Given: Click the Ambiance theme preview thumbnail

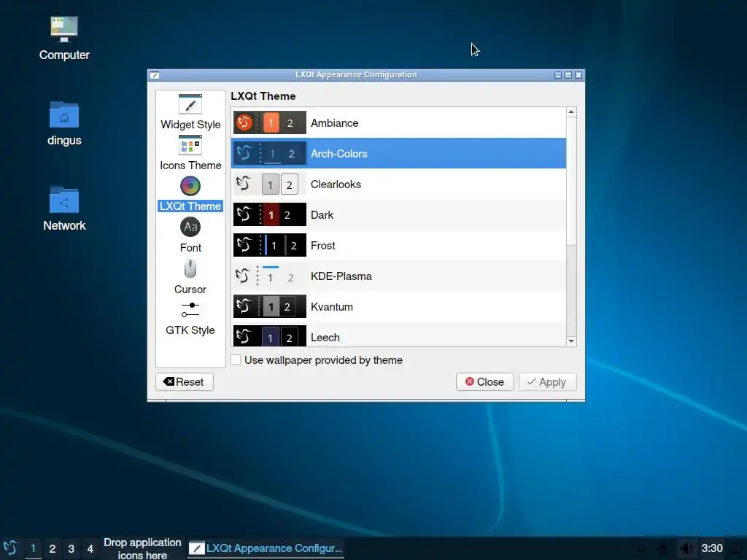Looking at the screenshot, I should [270, 122].
